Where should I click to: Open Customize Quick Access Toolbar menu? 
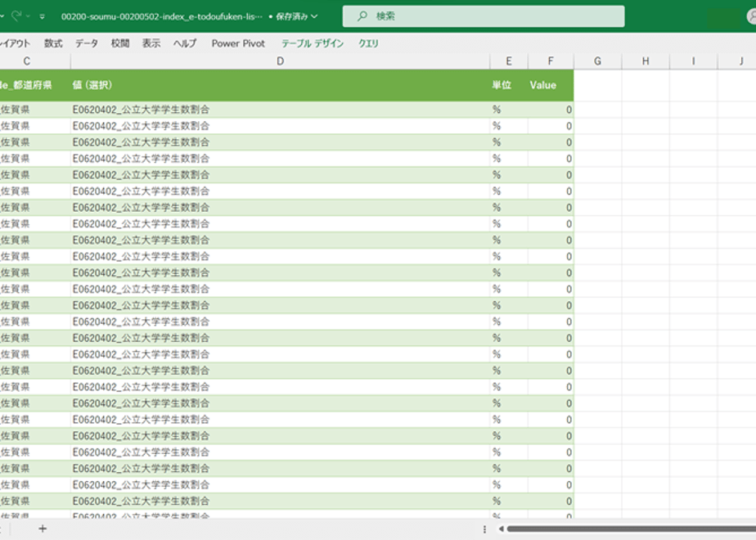(43, 16)
